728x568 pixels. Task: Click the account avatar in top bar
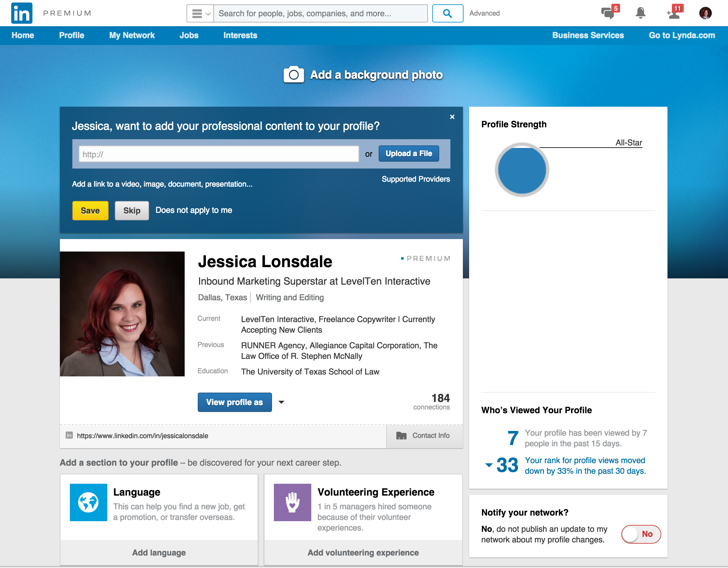click(705, 13)
